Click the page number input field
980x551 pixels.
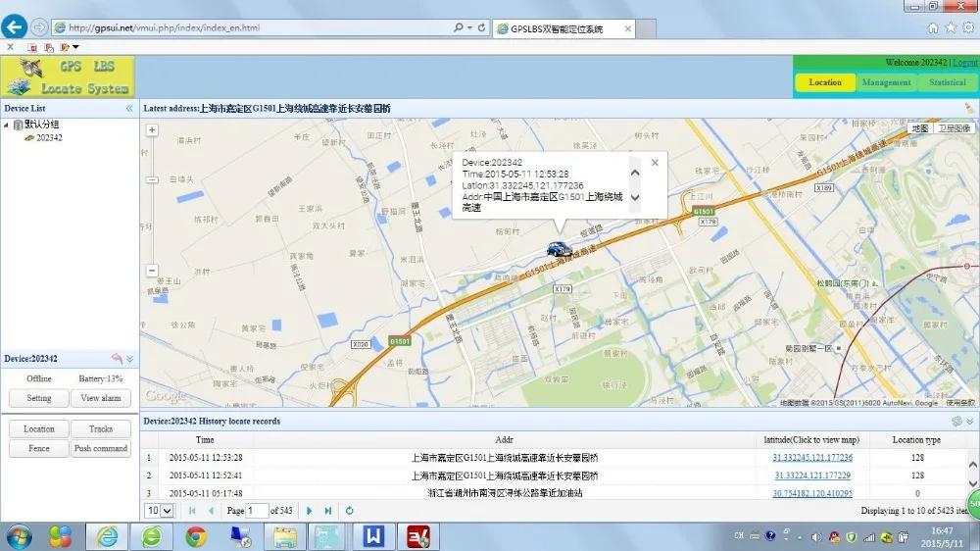point(257,511)
